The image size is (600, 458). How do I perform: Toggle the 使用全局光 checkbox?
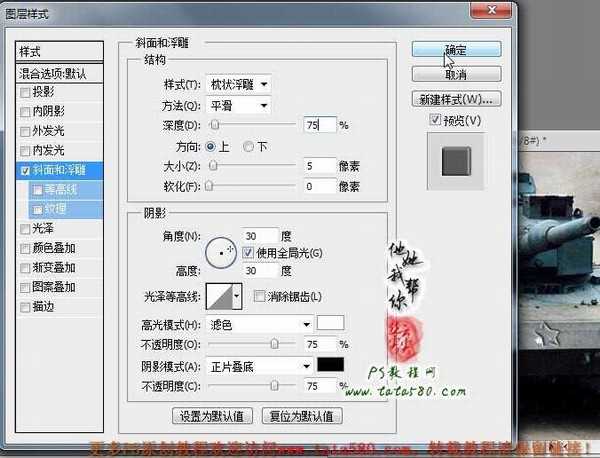pos(248,253)
